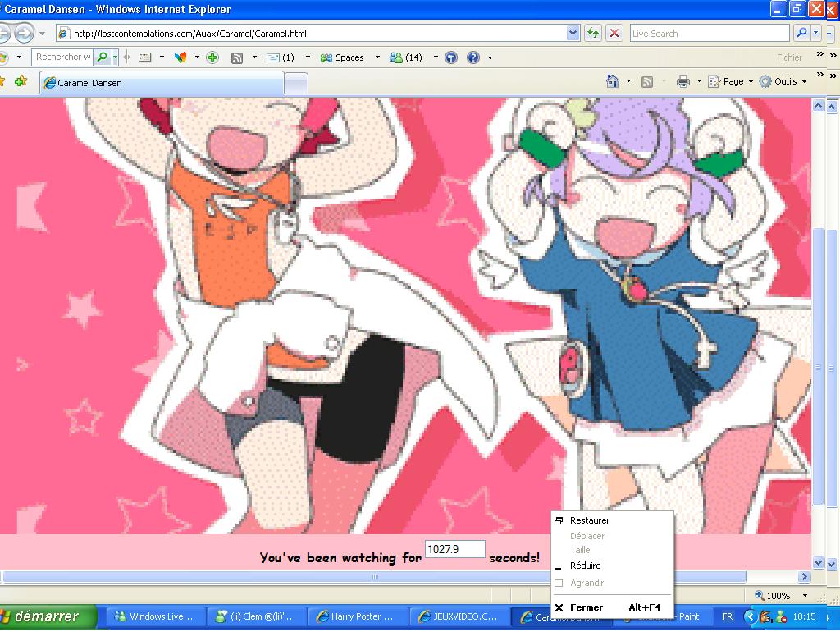Click the green magnifier beside Rechercher
Image resolution: width=840 pixels, height=632 pixels.
tap(101, 57)
